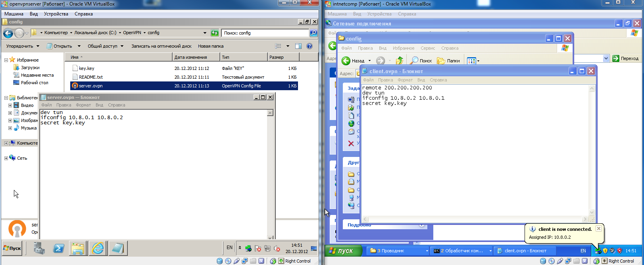This screenshot has height=265, width=644.
Task: Click the Пуск start button on server
Action: [x=12, y=248]
